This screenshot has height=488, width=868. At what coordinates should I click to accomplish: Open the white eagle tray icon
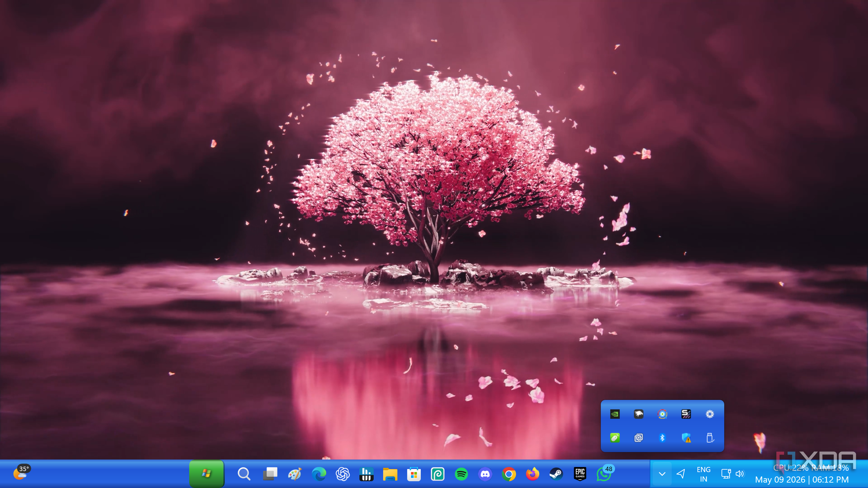pos(638,414)
